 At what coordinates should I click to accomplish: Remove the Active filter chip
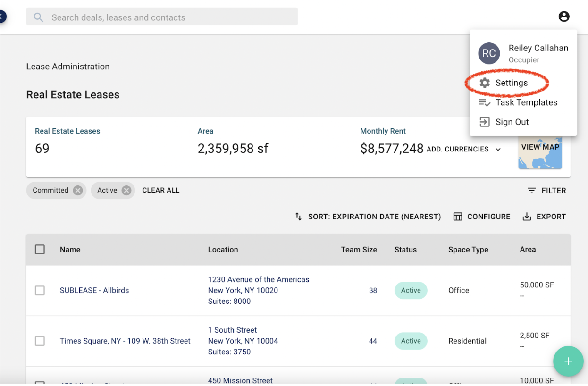[x=126, y=190]
